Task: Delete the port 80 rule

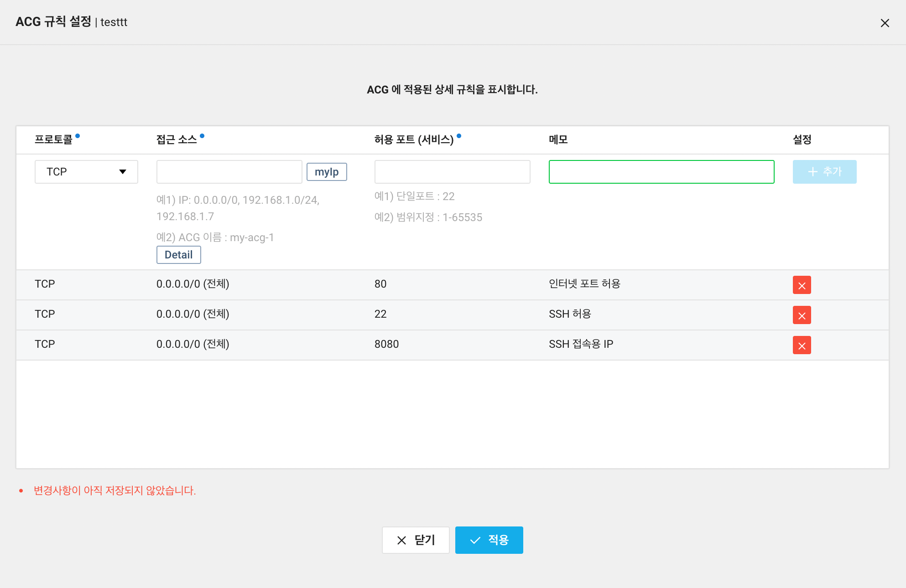Action: pos(802,285)
